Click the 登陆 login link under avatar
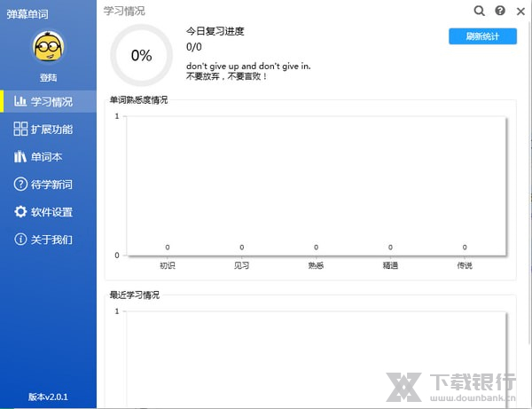The width and height of the screenshot is (532, 409). [48, 77]
